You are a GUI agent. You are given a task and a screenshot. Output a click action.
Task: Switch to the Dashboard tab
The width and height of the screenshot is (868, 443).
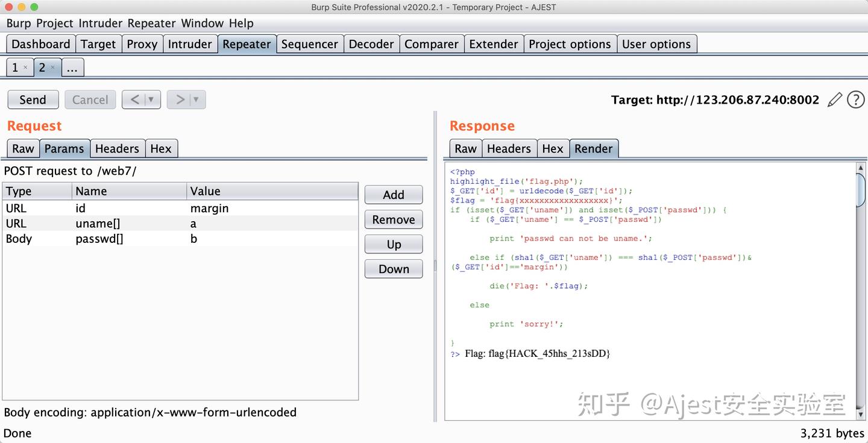[x=41, y=44]
